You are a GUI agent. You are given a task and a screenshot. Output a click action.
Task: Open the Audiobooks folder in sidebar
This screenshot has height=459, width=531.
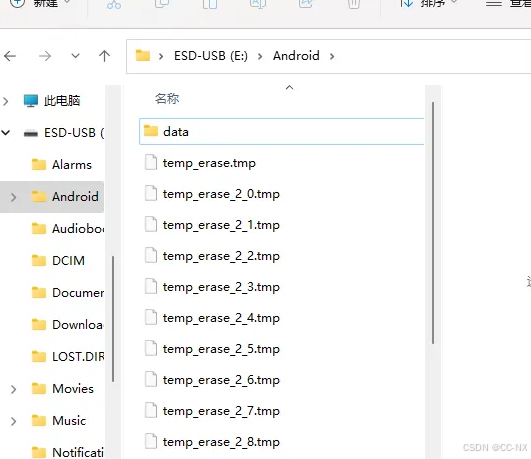point(68,229)
